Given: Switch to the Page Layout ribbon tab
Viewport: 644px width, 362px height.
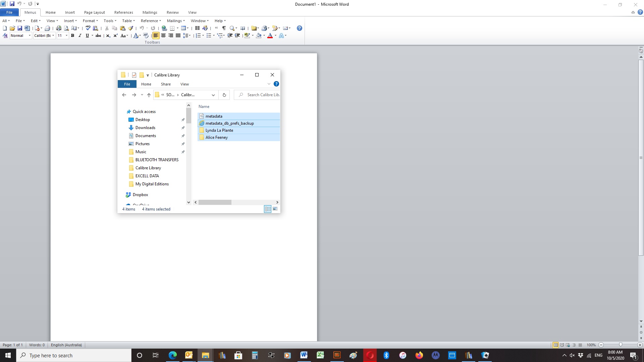Looking at the screenshot, I should click(x=94, y=12).
